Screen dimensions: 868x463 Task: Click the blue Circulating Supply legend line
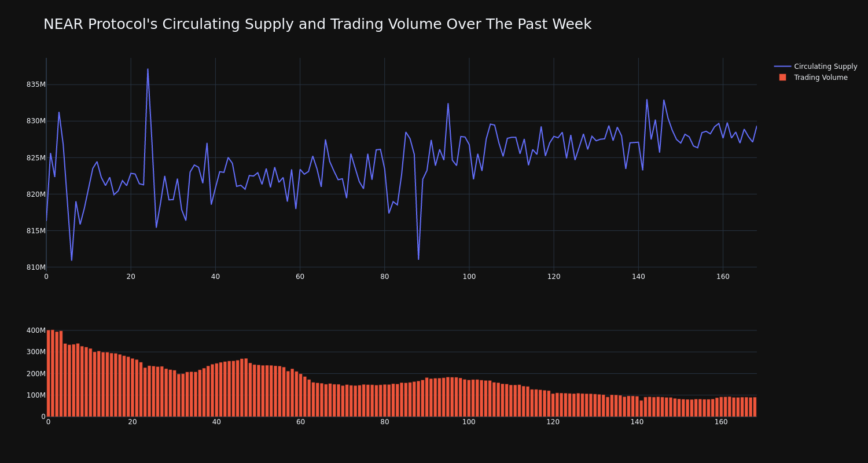coord(782,67)
